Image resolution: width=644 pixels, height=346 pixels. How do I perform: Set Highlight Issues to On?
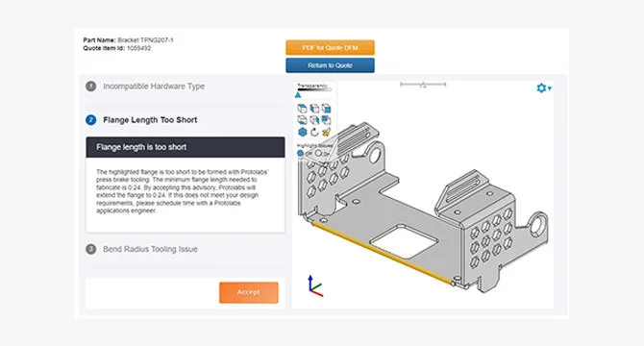(x=319, y=153)
